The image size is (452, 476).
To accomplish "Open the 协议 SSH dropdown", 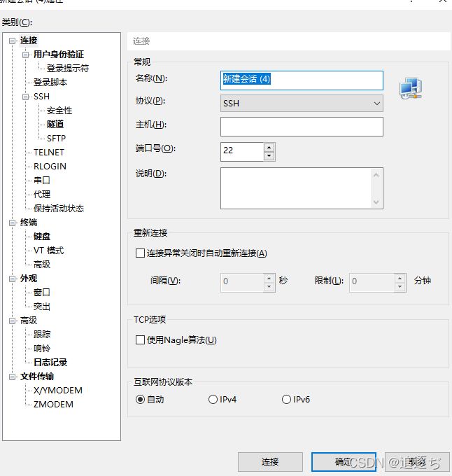I will (x=302, y=103).
